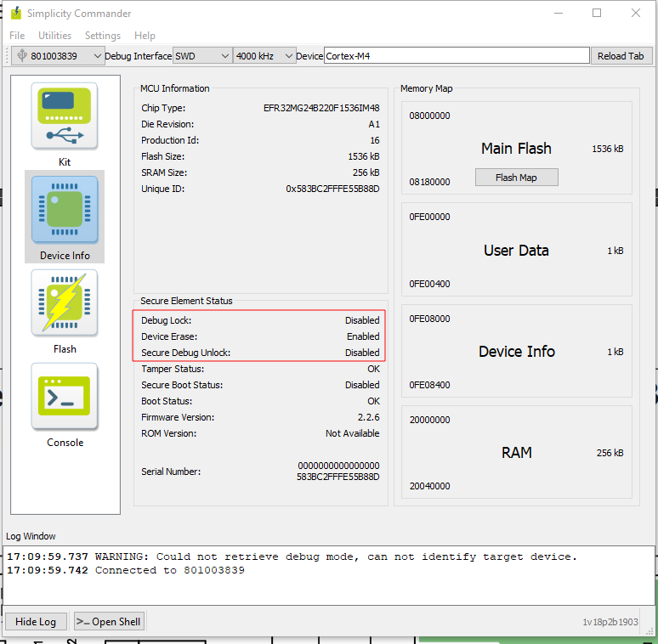Image resolution: width=658 pixels, height=644 pixels.
Task: Click the Log Window text area
Action: pos(327,575)
